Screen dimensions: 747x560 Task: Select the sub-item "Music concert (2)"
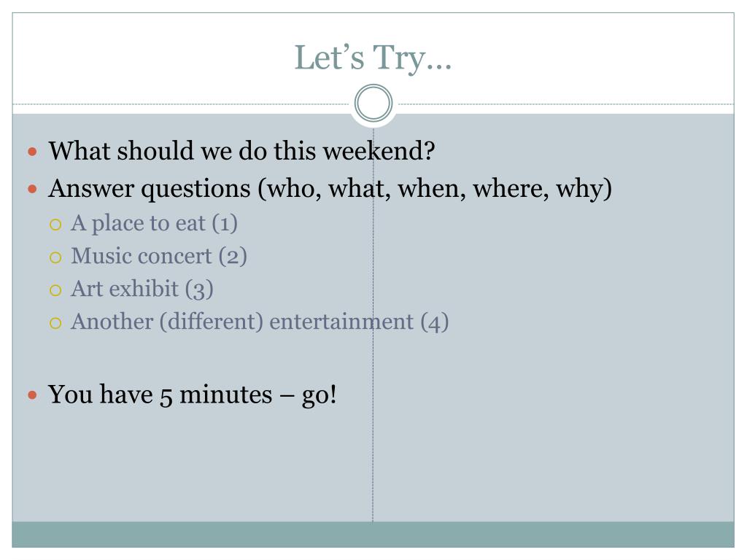(x=159, y=256)
